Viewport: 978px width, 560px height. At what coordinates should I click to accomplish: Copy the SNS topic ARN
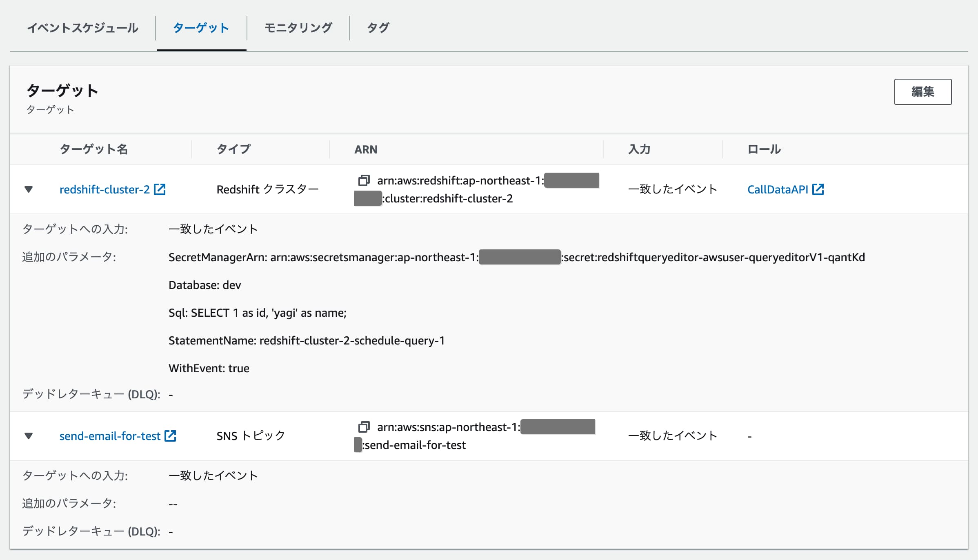tap(362, 427)
